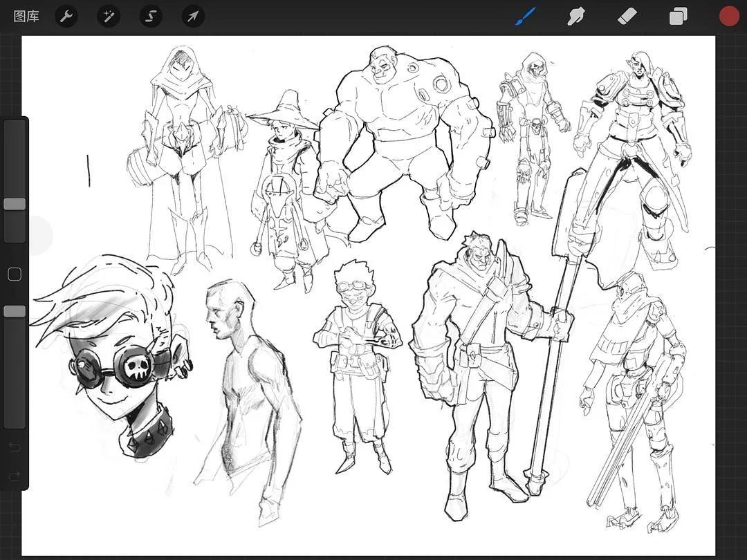Activate the Selection tool (S icon)

[151, 16]
